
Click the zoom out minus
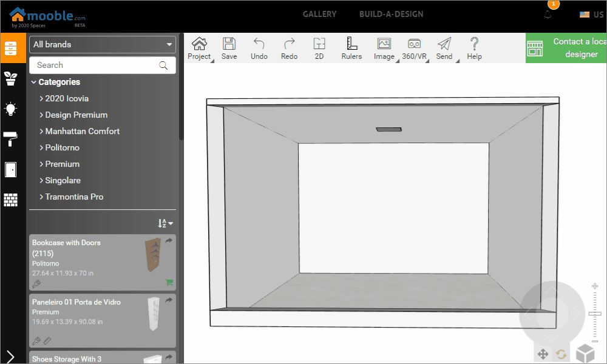[x=595, y=341]
